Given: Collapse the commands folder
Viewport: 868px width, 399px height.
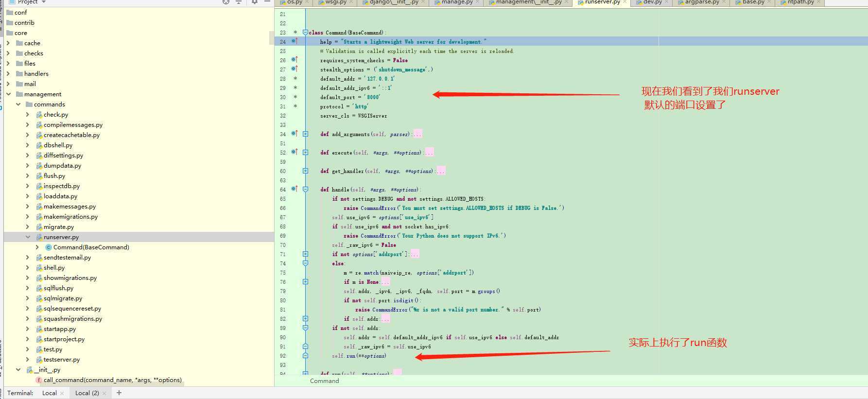Looking at the screenshot, I should [x=18, y=104].
